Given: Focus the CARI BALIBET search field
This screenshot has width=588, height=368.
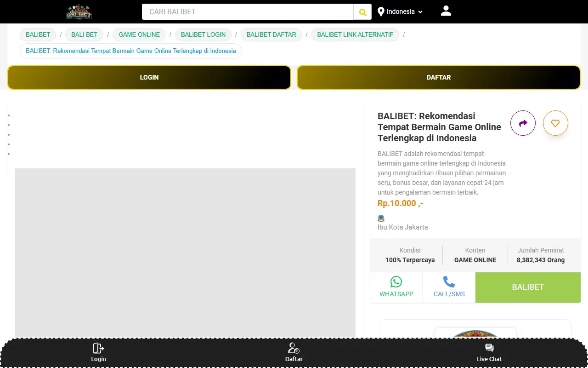Looking at the screenshot, I should [248, 12].
